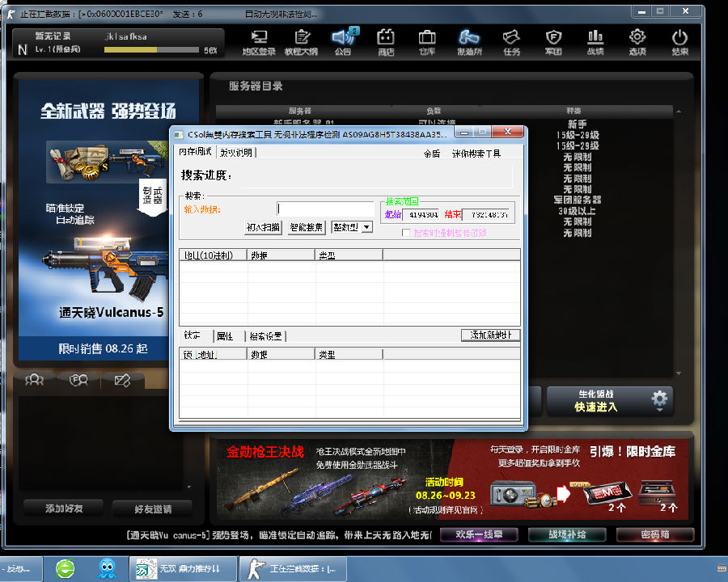This screenshot has width=728, height=582.
Task: Open the 金盾 menu
Action: pos(432,154)
